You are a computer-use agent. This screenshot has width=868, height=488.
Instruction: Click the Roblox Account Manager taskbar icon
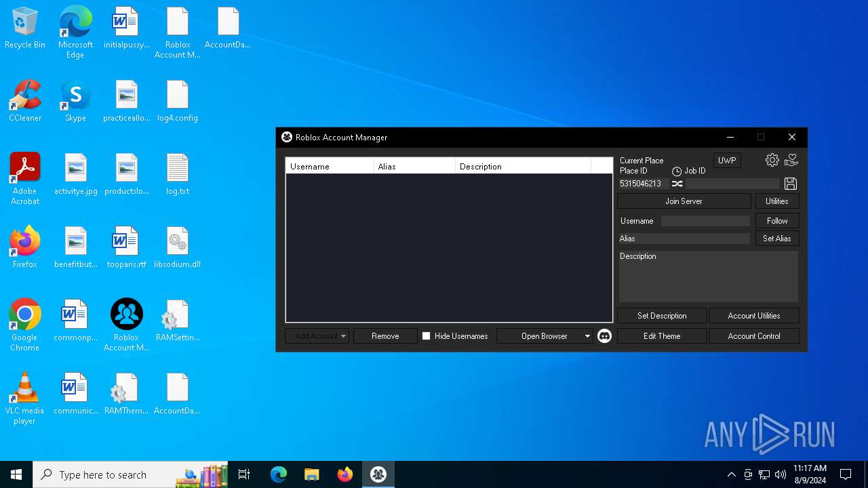(x=378, y=474)
